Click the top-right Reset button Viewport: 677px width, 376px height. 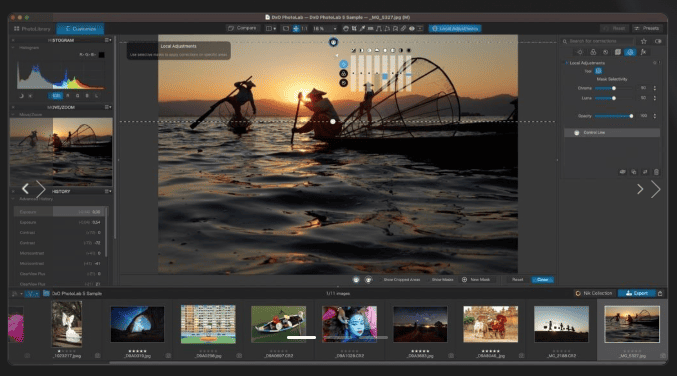pos(614,28)
